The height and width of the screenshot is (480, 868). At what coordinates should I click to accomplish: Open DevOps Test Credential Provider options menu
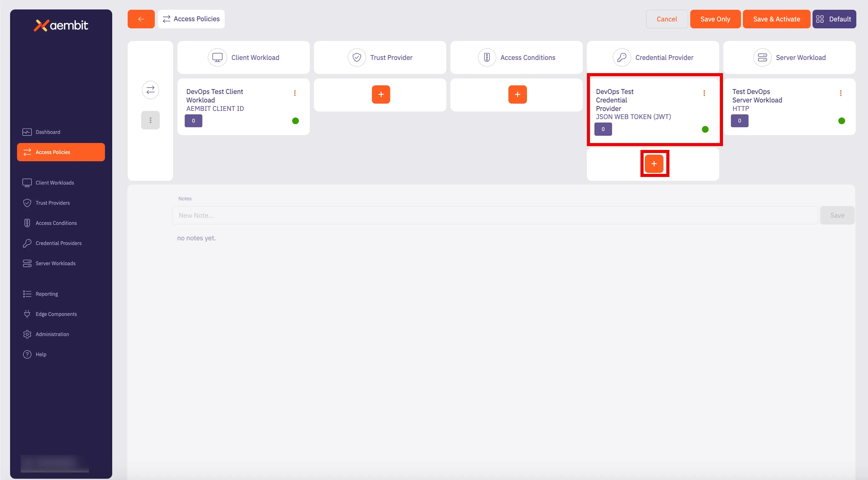point(704,93)
